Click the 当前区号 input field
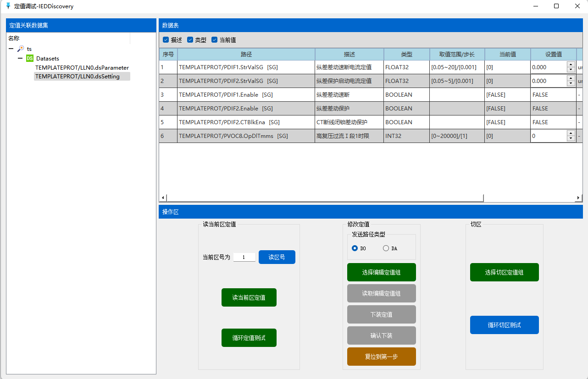Image resolution: width=588 pixels, height=379 pixels. pyautogui.click(x=244, y=258)
